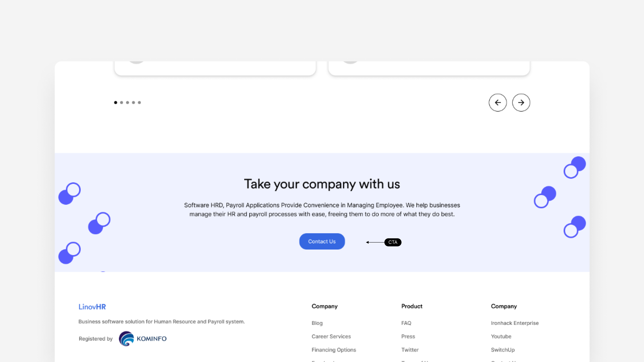Open the Press footer link
The height and width of the screenshot is (362, 644).
click(x=408, y=336)
